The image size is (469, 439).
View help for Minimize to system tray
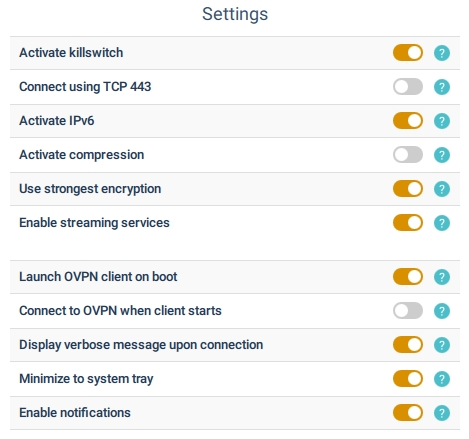click(442, 379)
